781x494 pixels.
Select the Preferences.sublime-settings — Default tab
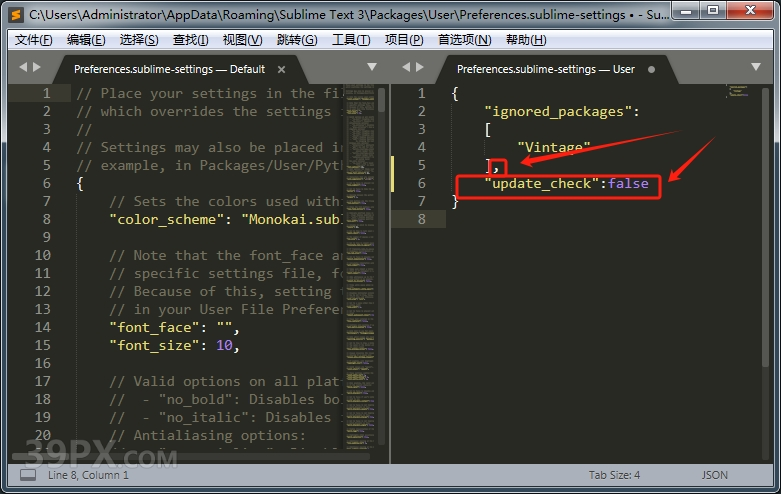pos(169,69)
